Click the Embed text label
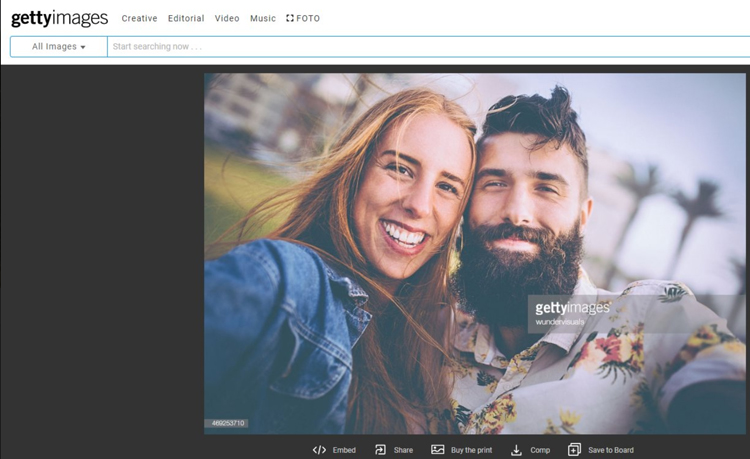This screenshot has height=459, width=750. pos(344,450)
